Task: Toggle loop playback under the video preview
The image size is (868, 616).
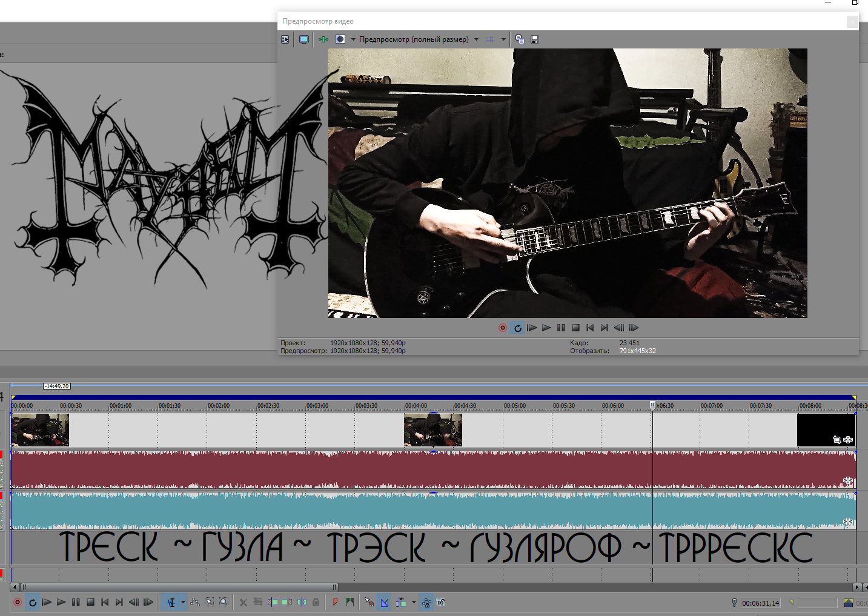Action: click(517, 328)
